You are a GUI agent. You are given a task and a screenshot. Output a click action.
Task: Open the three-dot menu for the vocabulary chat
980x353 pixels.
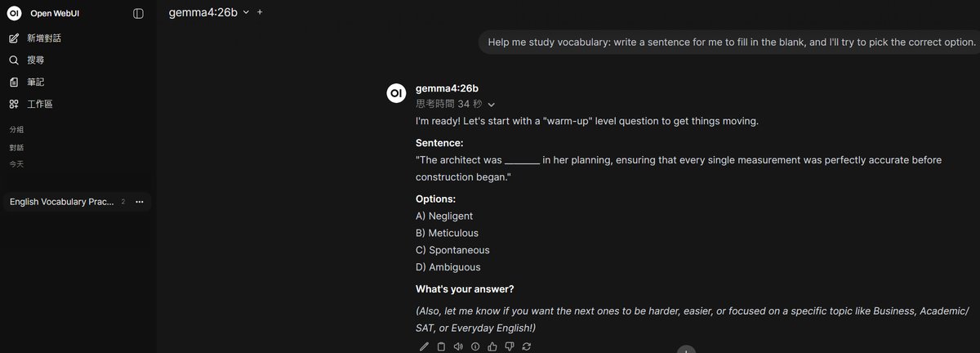(x=139, y=202)
